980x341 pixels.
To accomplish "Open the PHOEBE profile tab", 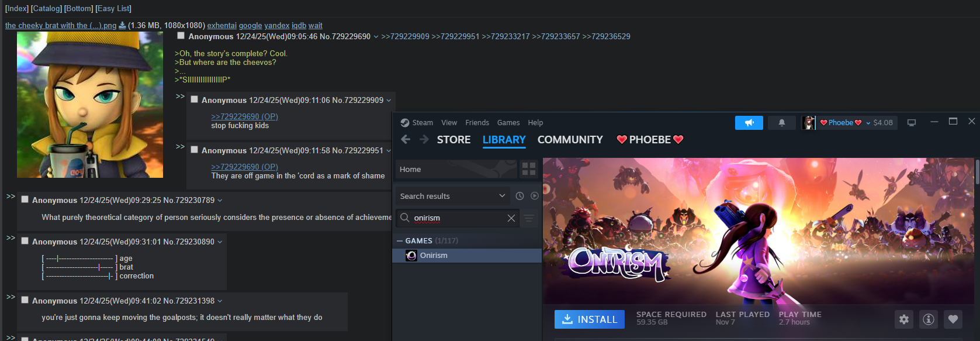I will 650,140.
